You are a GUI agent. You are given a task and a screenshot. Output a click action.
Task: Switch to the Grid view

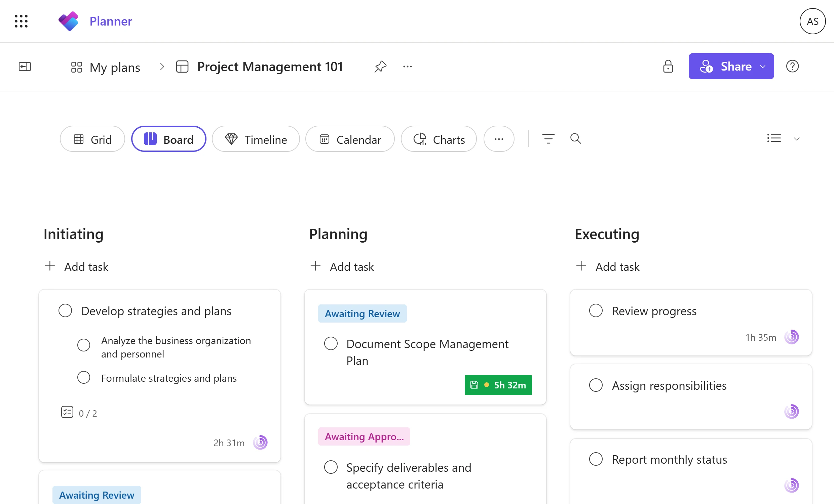coord(92,139)
